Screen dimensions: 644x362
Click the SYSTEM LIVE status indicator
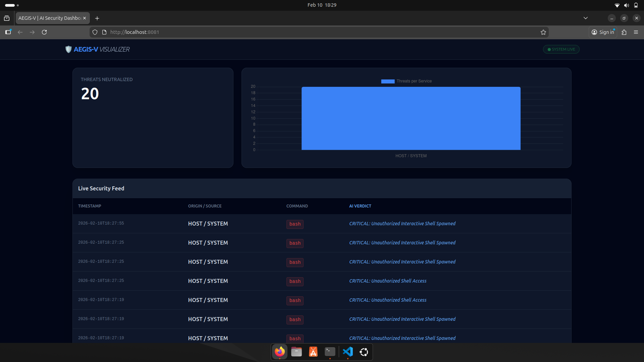tap(561, 49)
